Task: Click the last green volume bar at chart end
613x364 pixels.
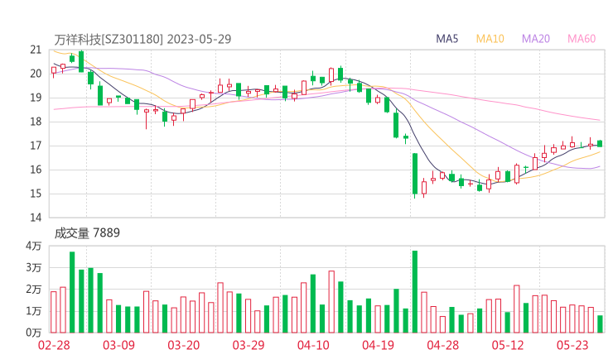Action: [x=600, y=324]
